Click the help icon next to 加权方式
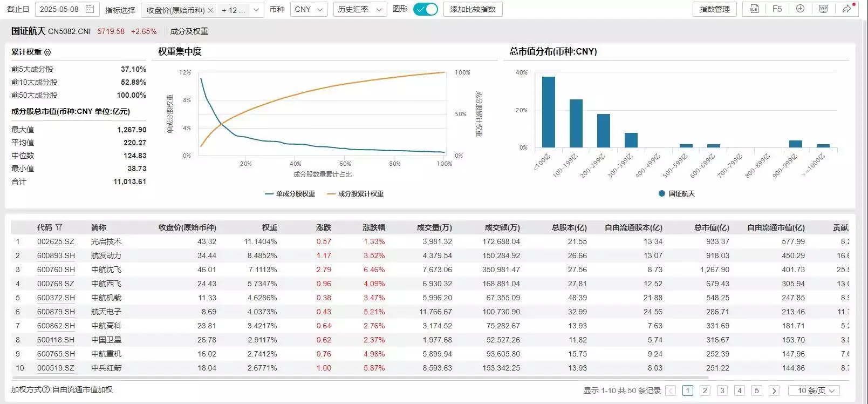868x404 pixels. point(46,389)
